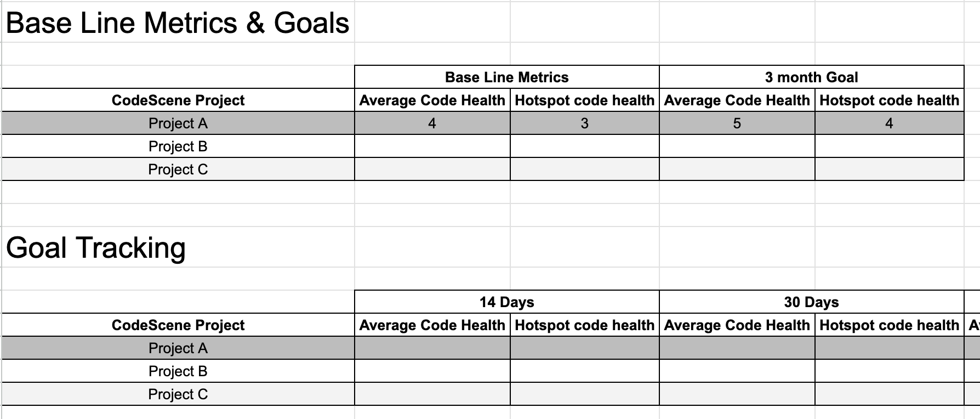Select empty Project C baseline Hotspot code health cell

coord(584,169)
